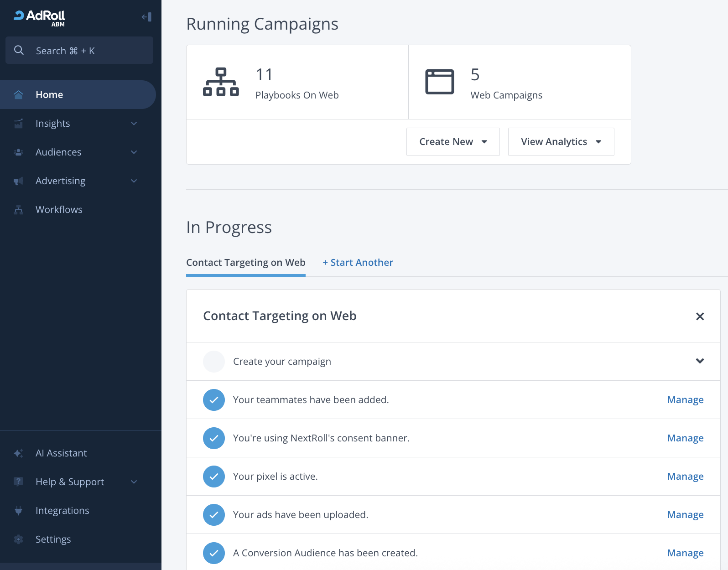The image size is (728, 570).
Task: Click the Playbooks On Web hierarchy icon
Action: (221, 82)
